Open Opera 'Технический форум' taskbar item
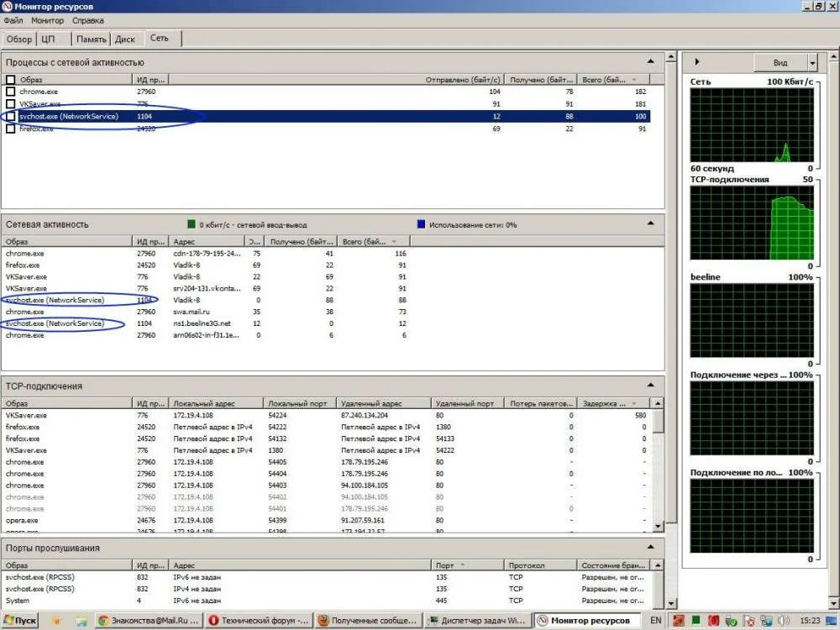840x630 pixels. (257, 621)
